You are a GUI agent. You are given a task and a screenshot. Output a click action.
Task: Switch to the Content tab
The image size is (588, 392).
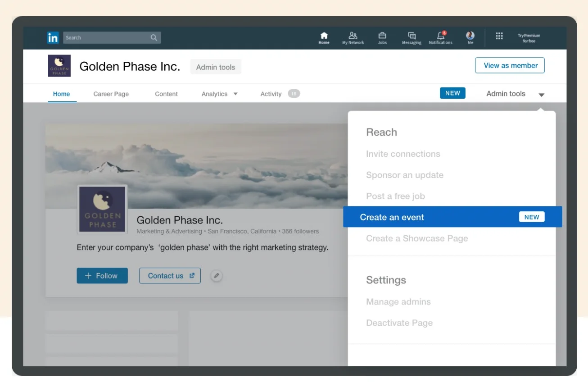click(x=167, y=94)
